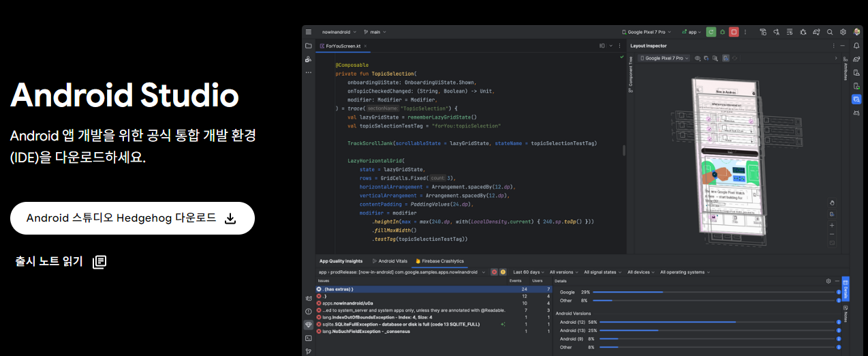The height and width of the screenshot is (356, 868).
Task: Toggle the highlighted 3D mode button in Layout Inspector
Action: [726, 58]
